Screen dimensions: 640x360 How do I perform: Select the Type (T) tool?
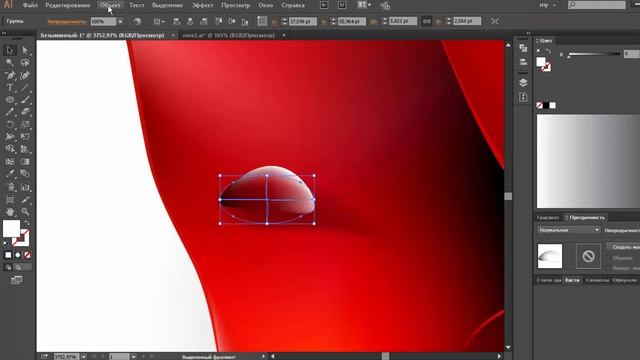coord(10,87)
